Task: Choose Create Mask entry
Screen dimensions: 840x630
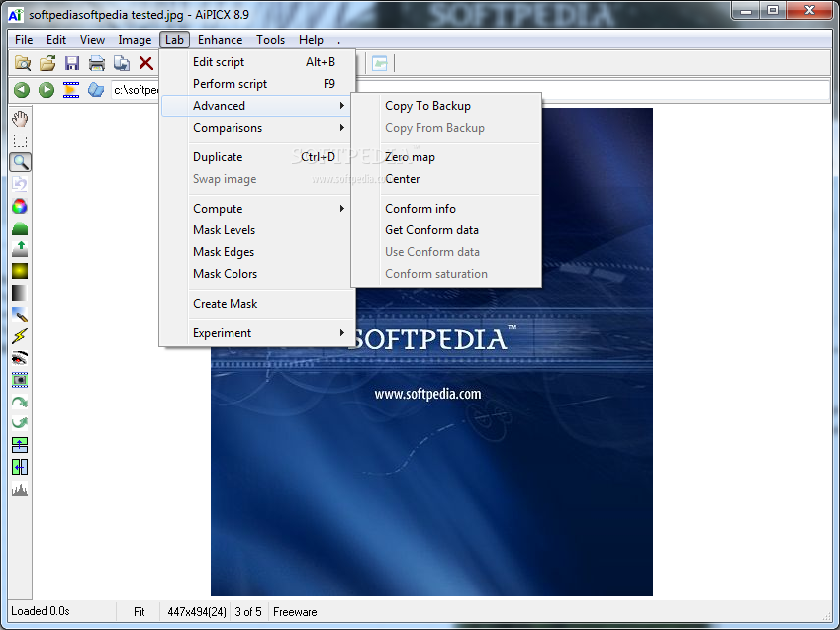Action: tap(256, 304)
